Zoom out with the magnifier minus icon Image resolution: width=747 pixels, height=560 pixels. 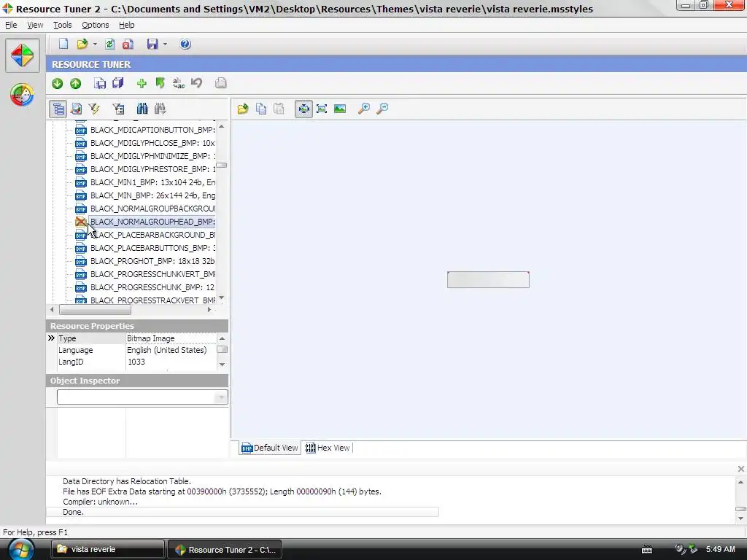(382, 109)
